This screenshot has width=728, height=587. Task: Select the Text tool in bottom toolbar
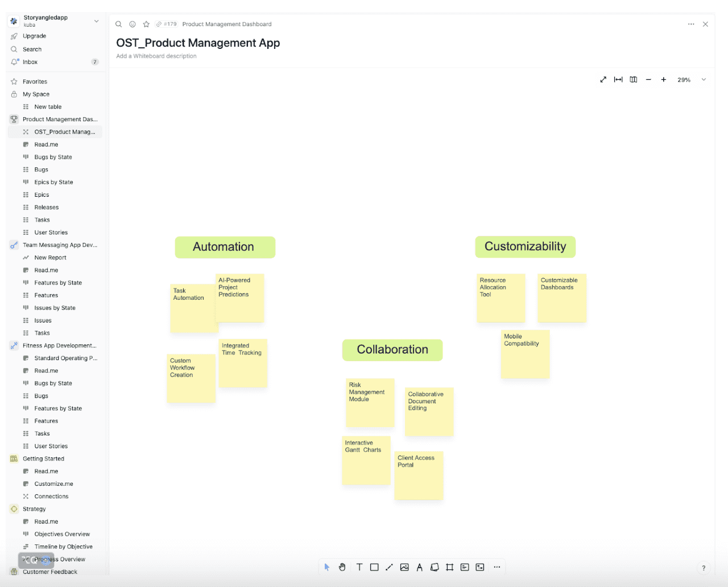(359, 567)
